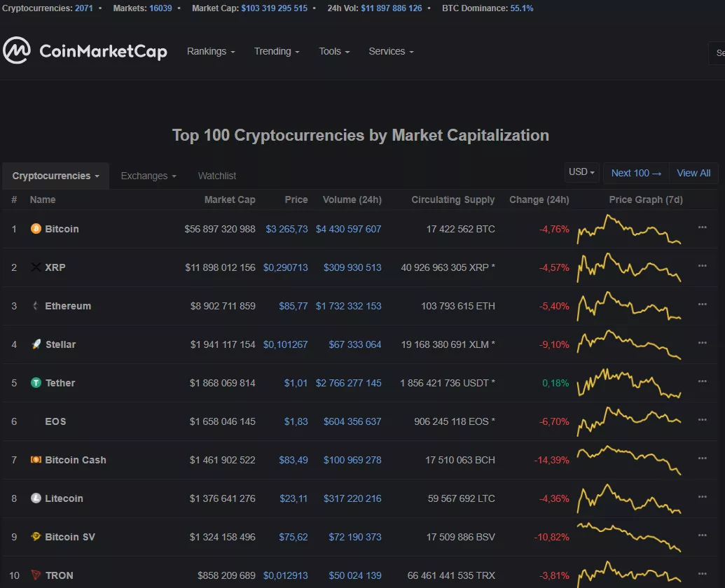View the XRP 7-day price graph
The image size is (725, 588).
tap(629, 267)
